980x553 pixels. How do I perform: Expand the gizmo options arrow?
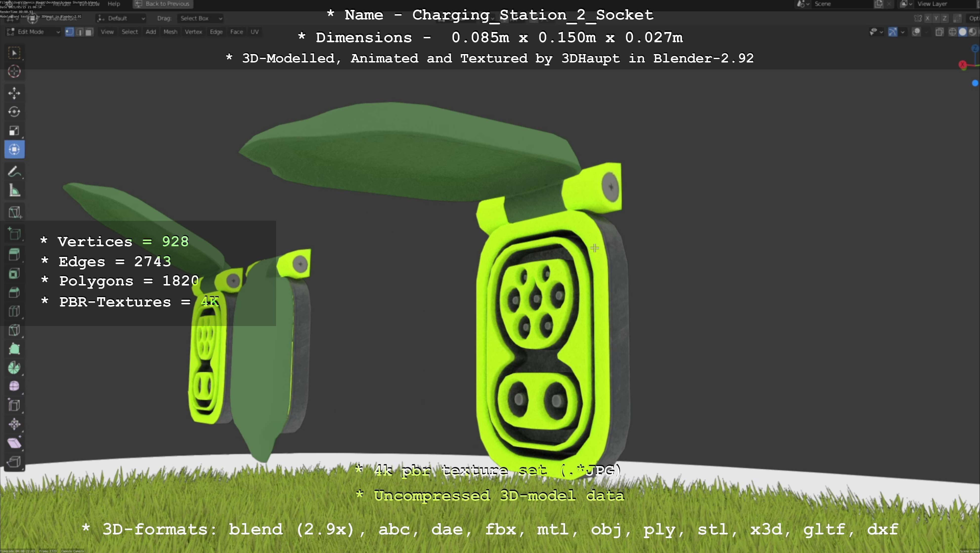[x=902, y=32]
